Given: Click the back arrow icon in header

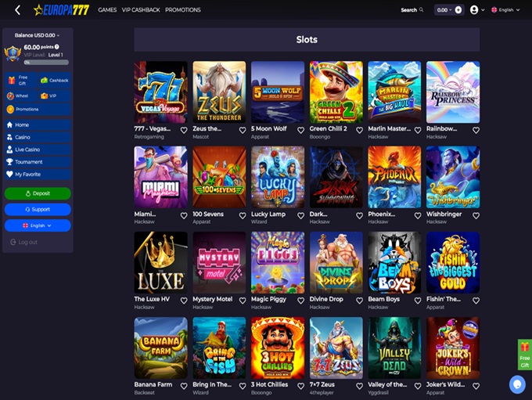Looking at the screenshot, I should (x=18, y=10).
